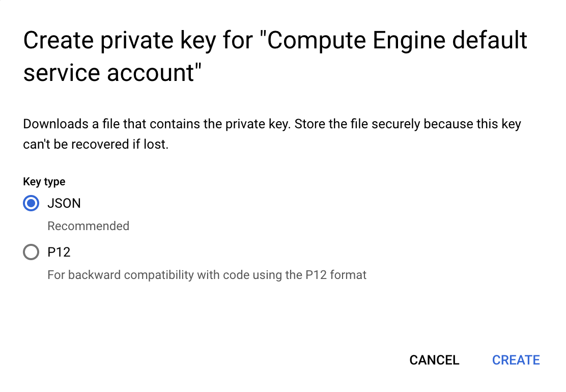Click the P12 label text
566x392 pixels.
[59, 252]
